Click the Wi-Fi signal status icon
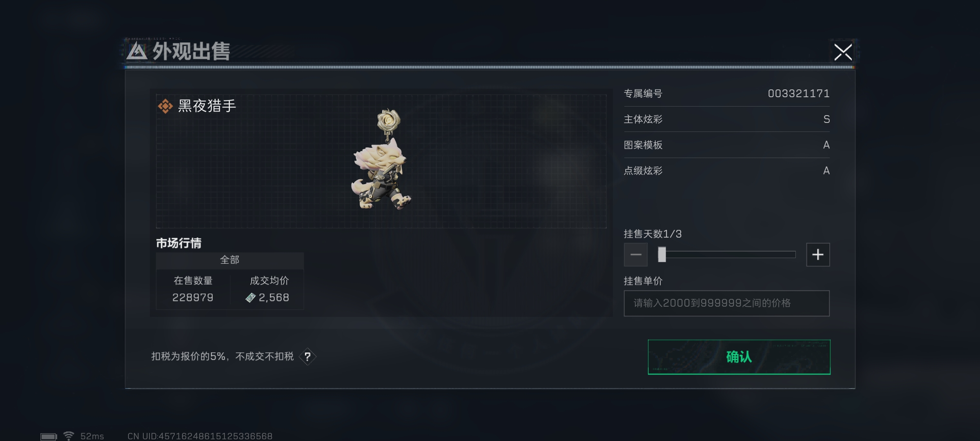 click(69, 436)
